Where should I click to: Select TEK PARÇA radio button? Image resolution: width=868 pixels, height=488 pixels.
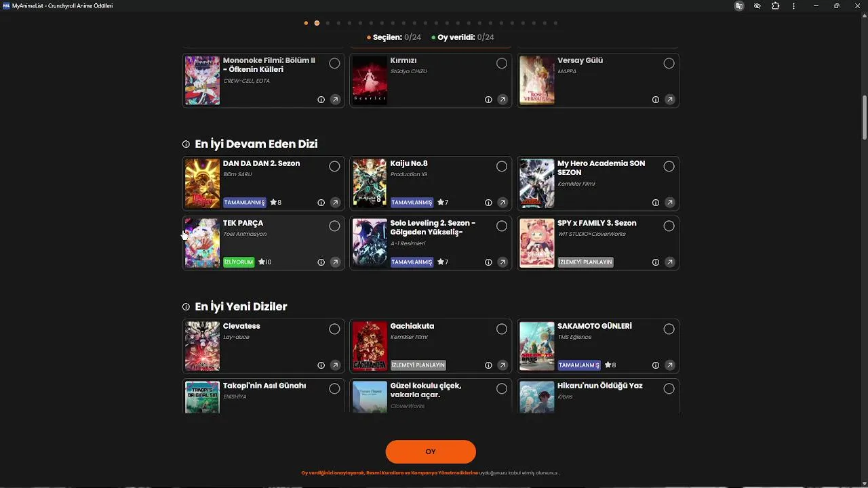(334, 226)
